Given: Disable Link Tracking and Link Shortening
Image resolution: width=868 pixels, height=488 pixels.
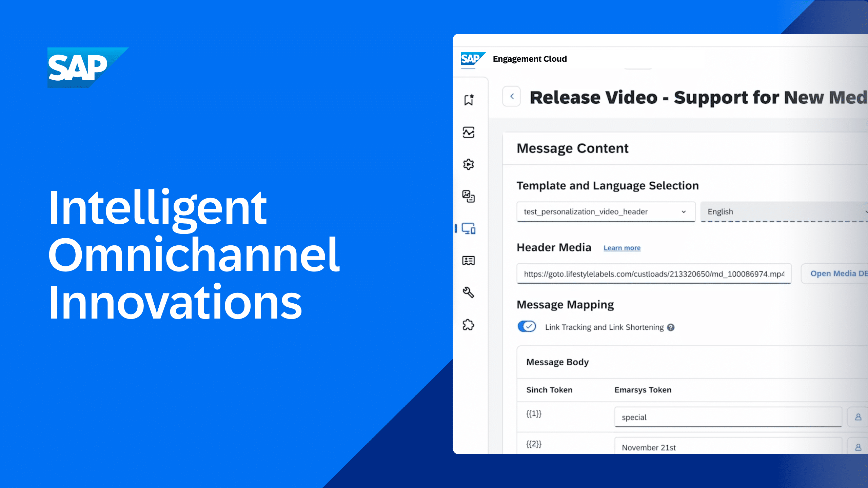Looking at the screenshot, I should click(x=526, y=327).
